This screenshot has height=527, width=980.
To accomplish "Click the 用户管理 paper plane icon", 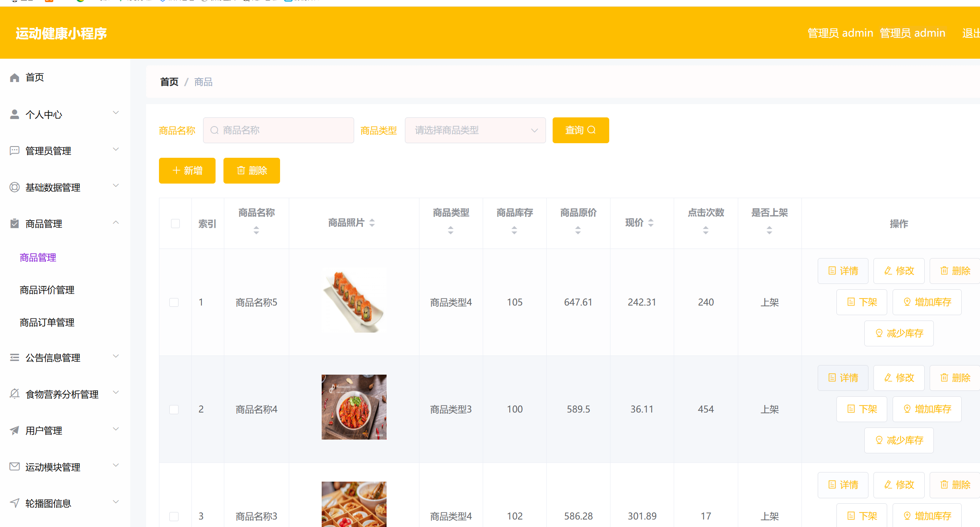I will 14,430.
